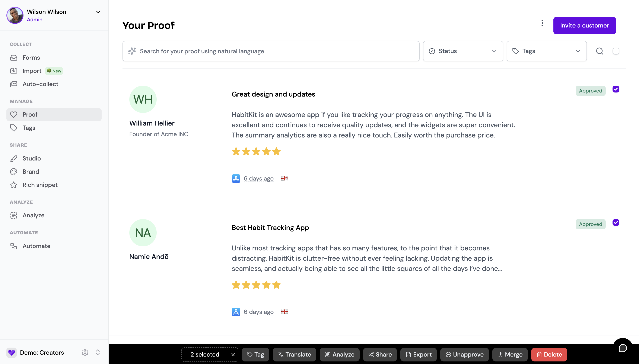
Task: Click the red Delete button
Action: point(549,354)
